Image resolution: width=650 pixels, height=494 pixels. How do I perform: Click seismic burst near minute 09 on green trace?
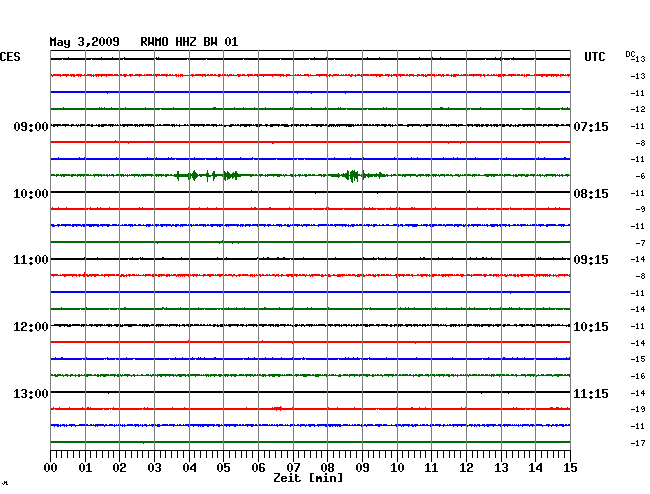click(x=357, y=176)
